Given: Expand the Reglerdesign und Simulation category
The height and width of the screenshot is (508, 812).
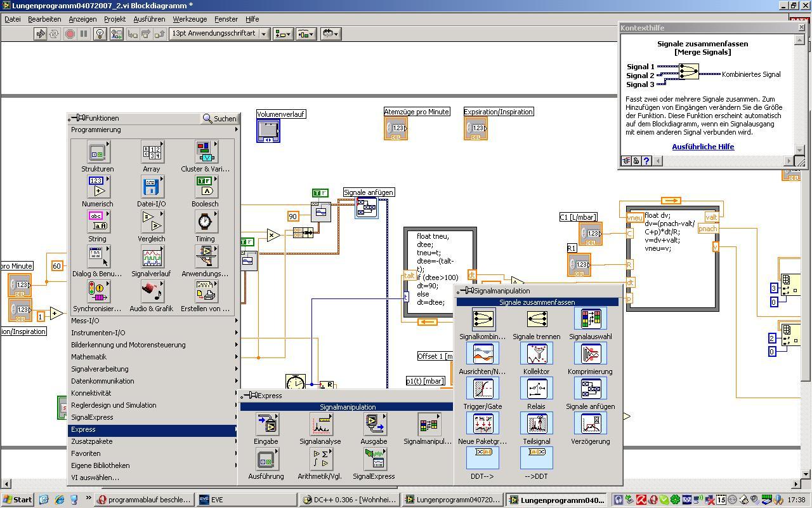Looking at the screenshot, I should [x=154, y=405].
